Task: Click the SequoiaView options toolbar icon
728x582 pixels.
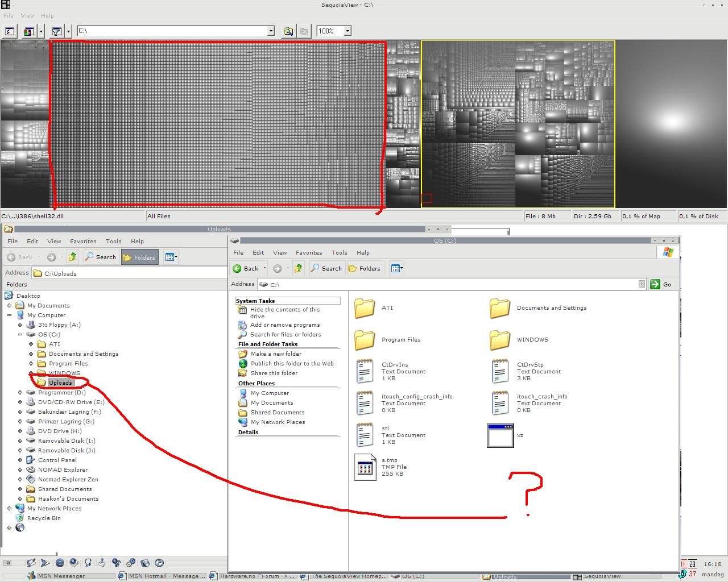Action: (x=10, y=31)
